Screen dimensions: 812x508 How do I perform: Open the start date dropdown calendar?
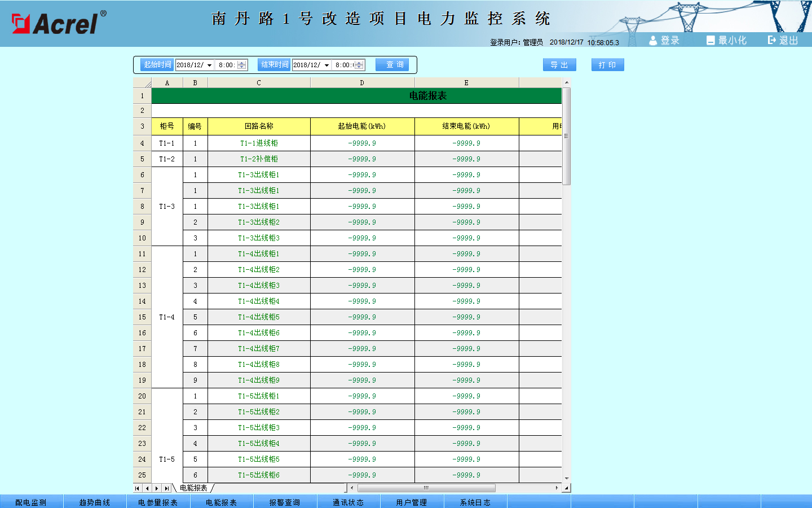209,65
